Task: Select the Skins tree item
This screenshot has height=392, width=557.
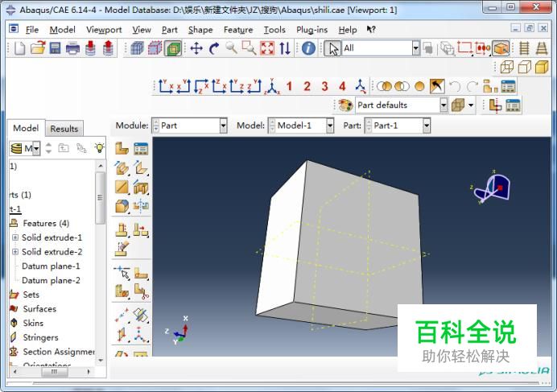Action: click(33, 323)
